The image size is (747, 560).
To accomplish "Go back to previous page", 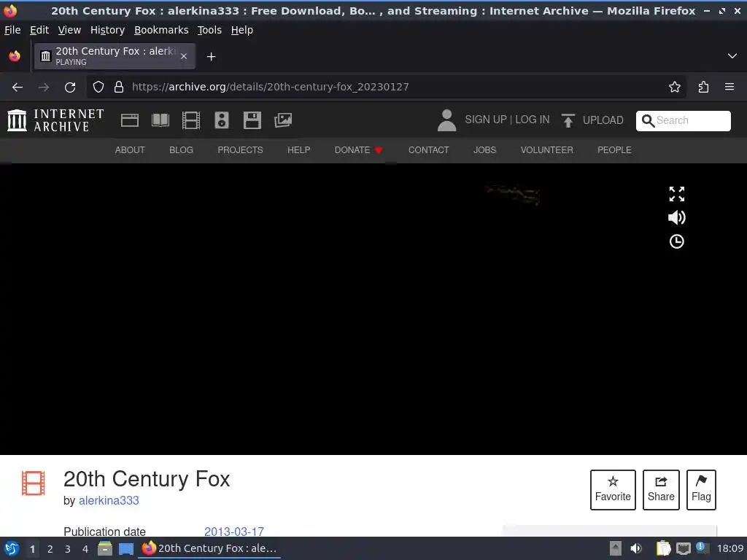I will tap(18, 87).
